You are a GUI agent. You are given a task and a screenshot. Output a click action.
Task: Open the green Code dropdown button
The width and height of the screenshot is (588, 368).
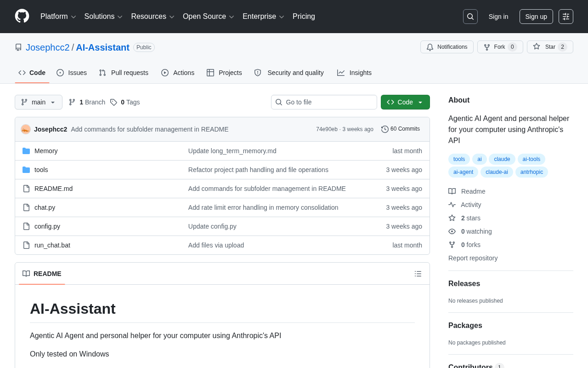pos(405,102)
